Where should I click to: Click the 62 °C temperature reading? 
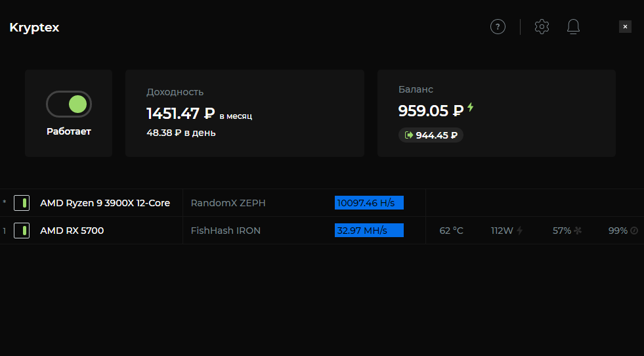(x=452, y=231)
